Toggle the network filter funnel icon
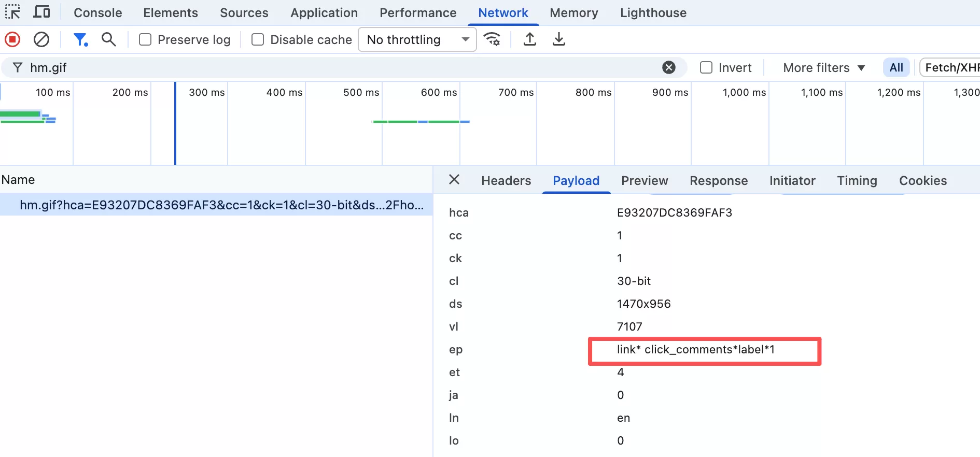The image size is (980, 457). [80, 39]
